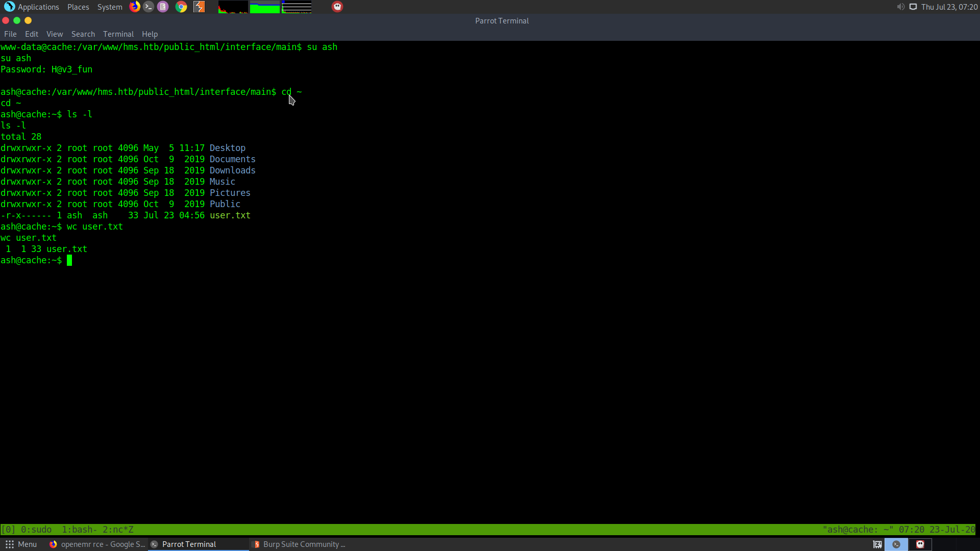Click the purple text editor launcher icon
The width and height of the screenshot is (980, 551).
tap(163, 7)
